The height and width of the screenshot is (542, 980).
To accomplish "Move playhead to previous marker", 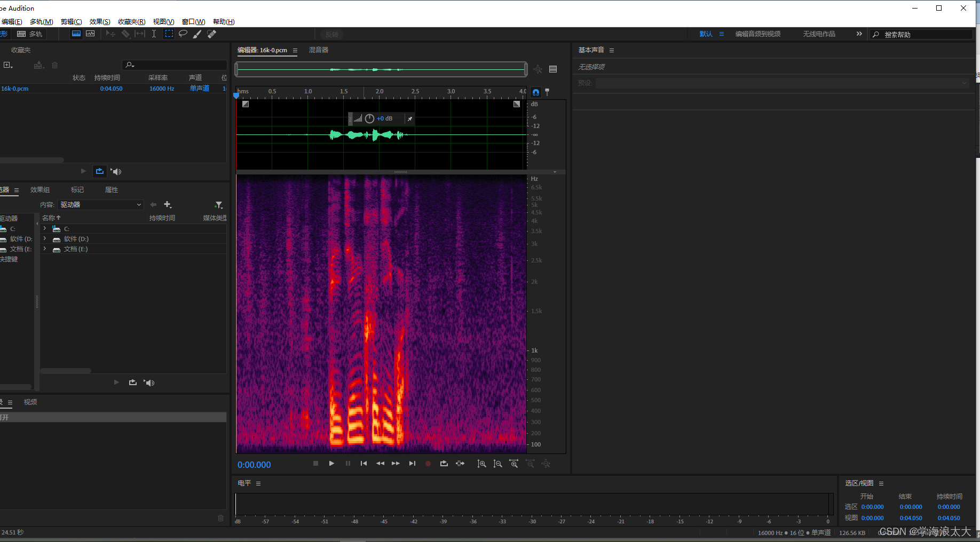I will pyautogui.click(x=363, y=464).
